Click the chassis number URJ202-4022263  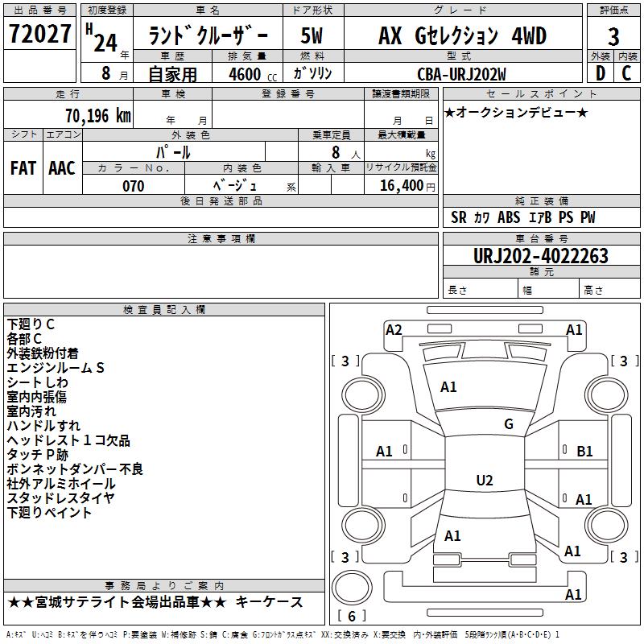pyautogui.click(x=540, y=256)
